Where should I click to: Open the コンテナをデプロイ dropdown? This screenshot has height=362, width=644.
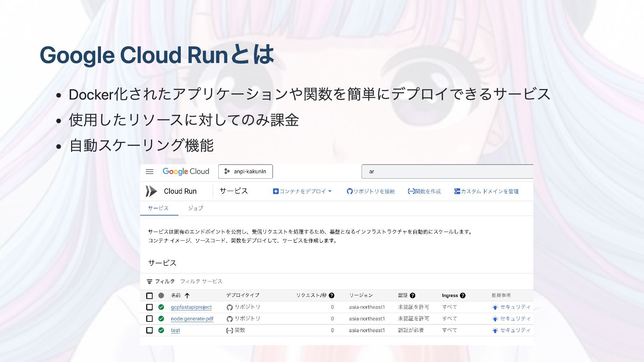302,191
